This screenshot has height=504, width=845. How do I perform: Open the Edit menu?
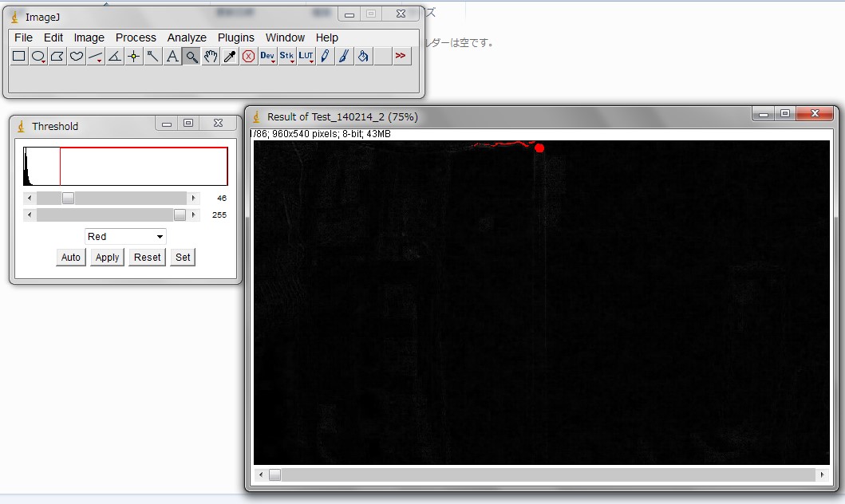pos(53,37)
